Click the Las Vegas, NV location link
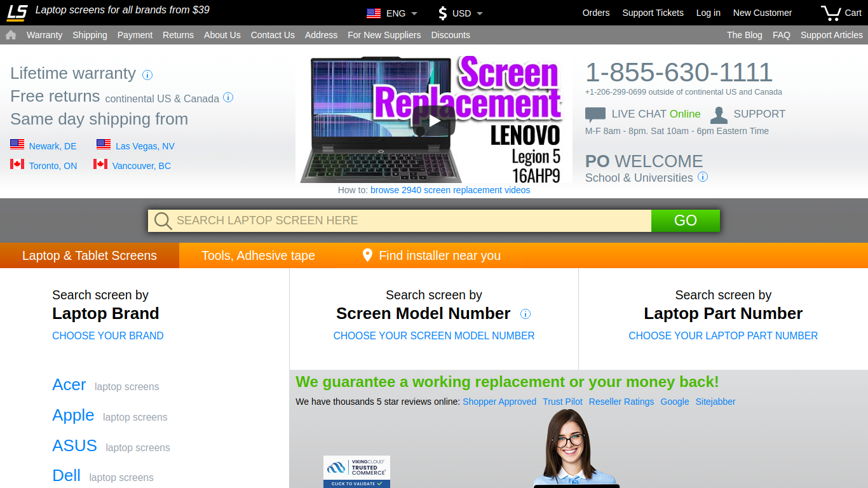 point(145,146)
